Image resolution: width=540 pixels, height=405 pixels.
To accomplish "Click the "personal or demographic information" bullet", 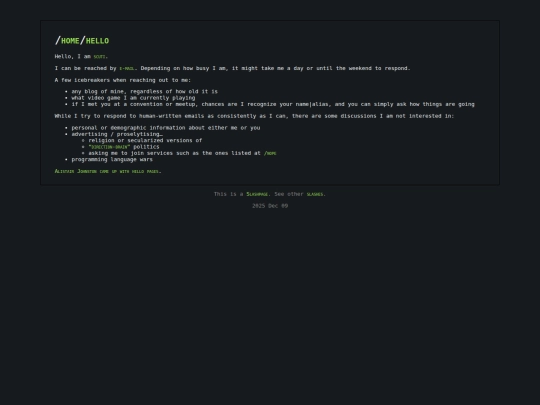I will [166, 128].
